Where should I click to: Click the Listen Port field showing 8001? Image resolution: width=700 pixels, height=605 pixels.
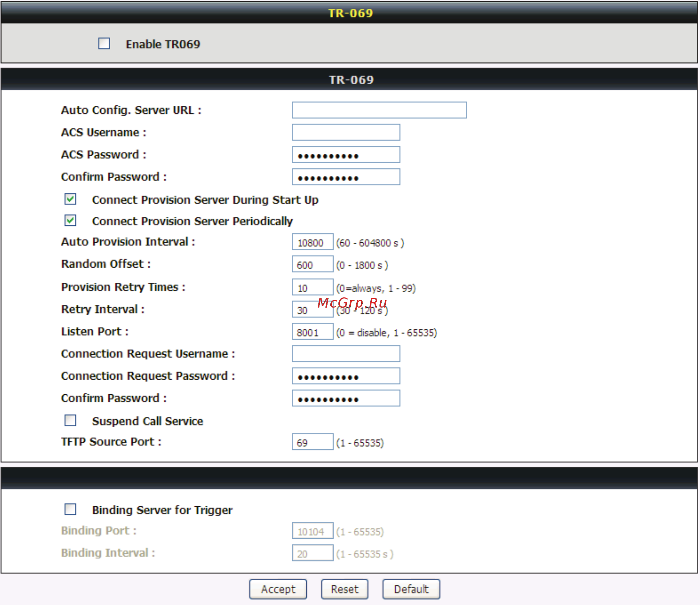pyautogui.click(x=312, y=331)
